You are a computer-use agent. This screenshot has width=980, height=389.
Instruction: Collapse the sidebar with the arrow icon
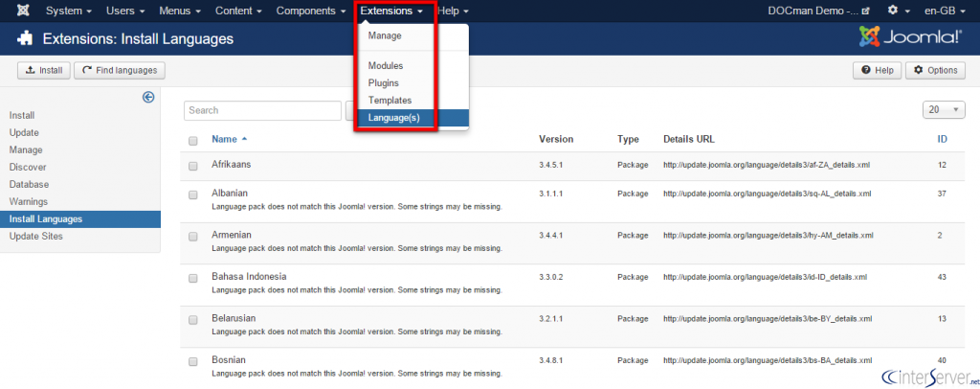point(148,97)
